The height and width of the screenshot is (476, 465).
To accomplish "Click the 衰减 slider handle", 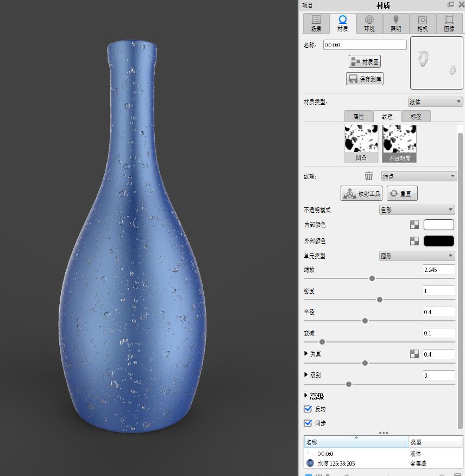I will point(322,342).
